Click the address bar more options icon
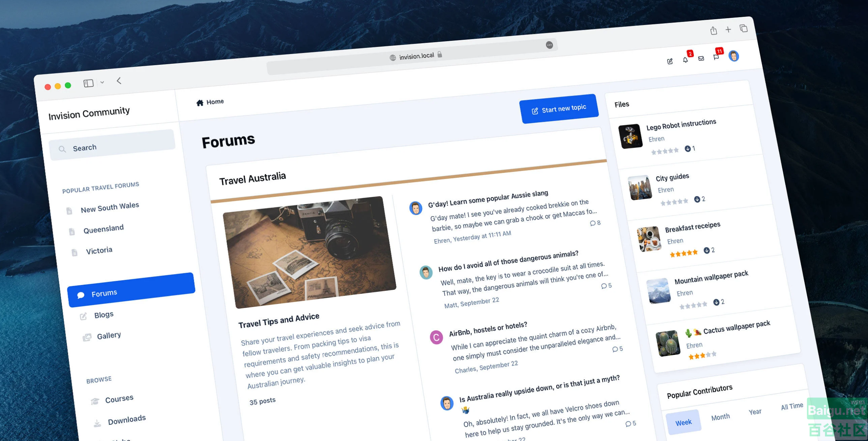The width and height of the screenshot is (868, 441). pos(549,45)
